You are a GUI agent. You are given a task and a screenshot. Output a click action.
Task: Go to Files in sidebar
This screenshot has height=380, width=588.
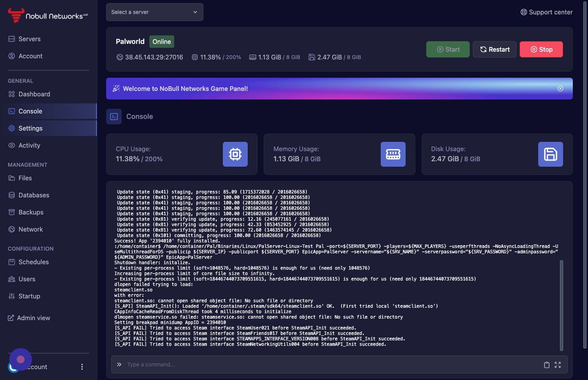pos(48,178)
